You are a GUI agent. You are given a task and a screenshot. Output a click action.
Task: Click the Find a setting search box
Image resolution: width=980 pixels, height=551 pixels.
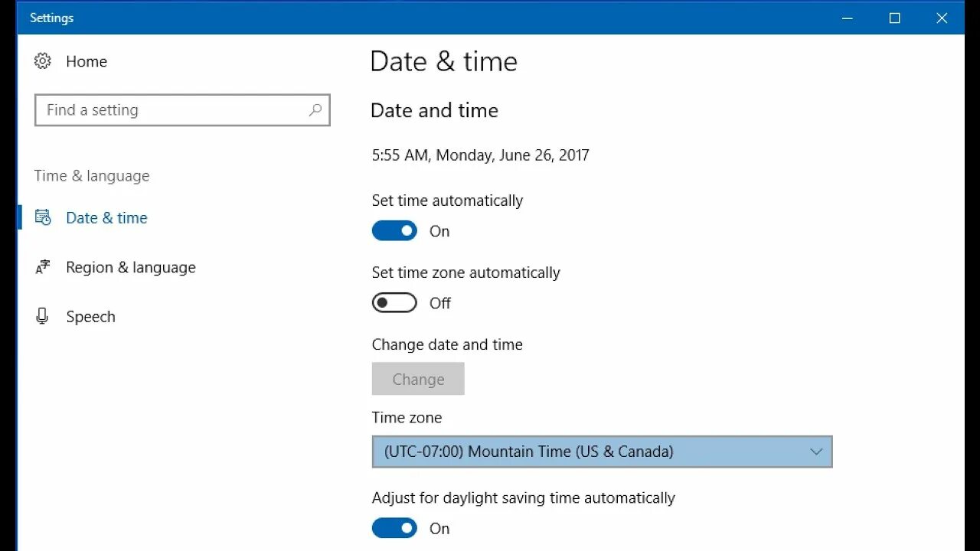pos(172,110)
